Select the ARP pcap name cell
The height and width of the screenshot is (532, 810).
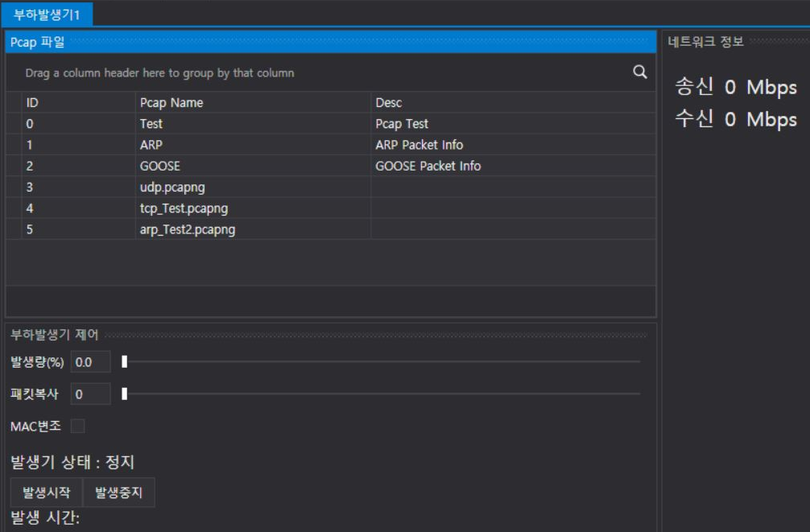click(253, 145)
